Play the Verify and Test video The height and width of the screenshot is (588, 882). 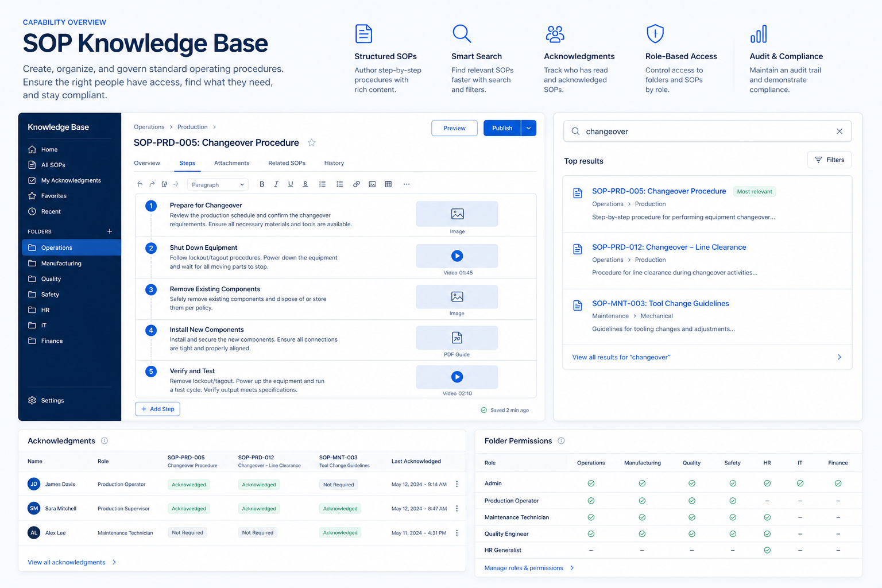tap(457, 377)
